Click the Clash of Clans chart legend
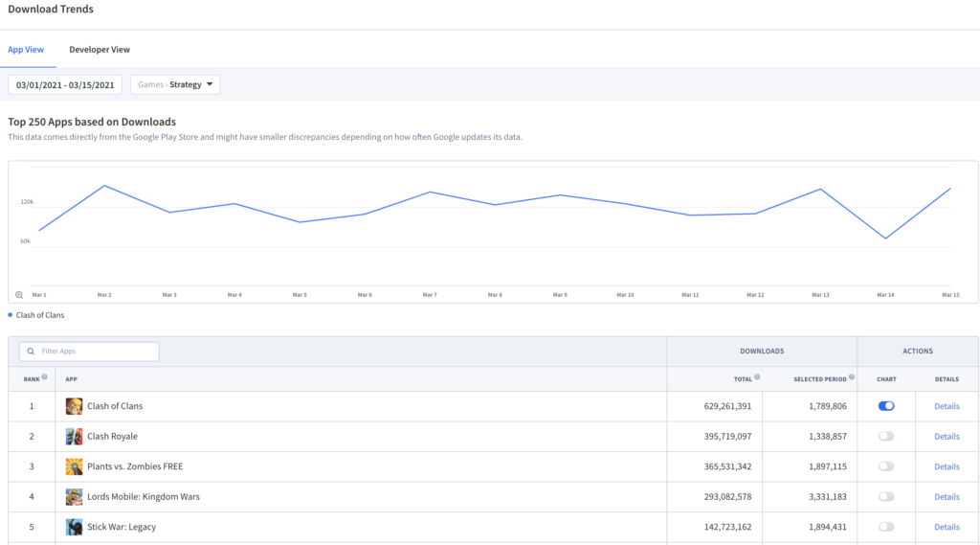Viewport: 980px width, 545px height. (36, 315)
